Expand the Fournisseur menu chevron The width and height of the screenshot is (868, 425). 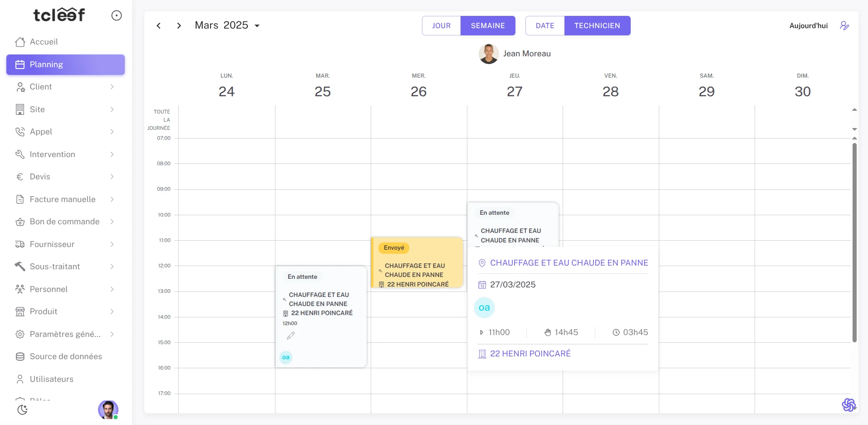(x=112, y=244)
